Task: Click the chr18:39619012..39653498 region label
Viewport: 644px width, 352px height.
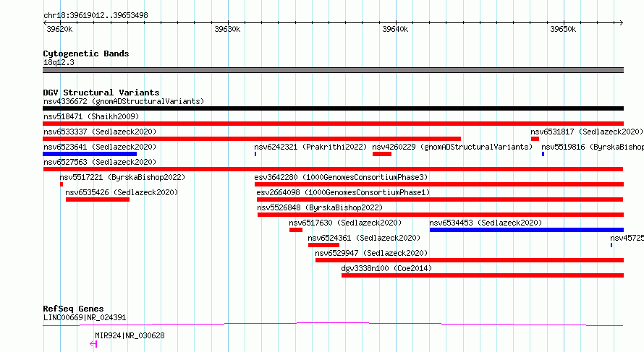Action: click(x=96, y=16)
